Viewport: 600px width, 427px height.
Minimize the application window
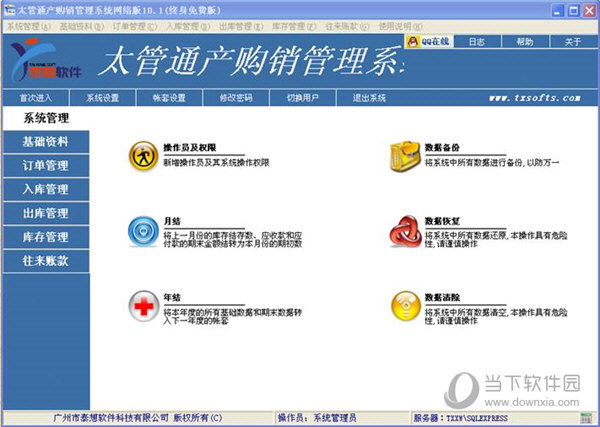pyautogui.click(x=558, y=11)
